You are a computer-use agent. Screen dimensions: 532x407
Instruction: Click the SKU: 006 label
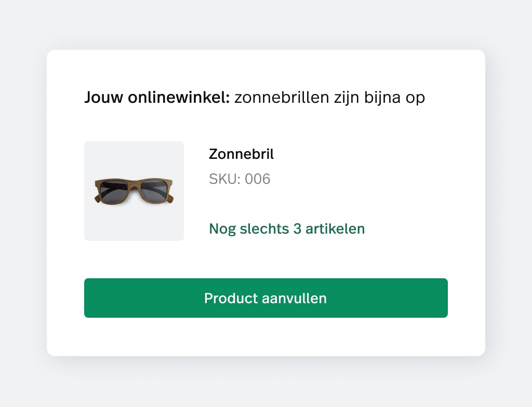[240, 179]
